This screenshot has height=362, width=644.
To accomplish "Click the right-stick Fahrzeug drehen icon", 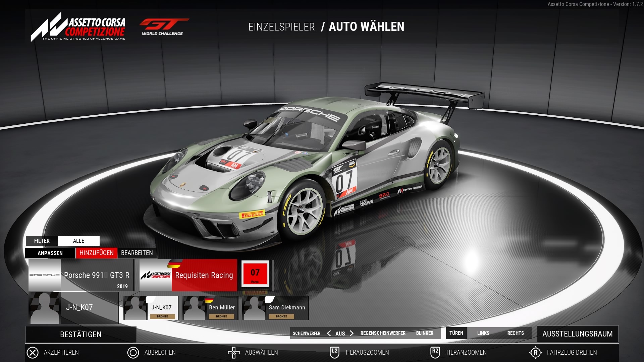I will [536, 353].
